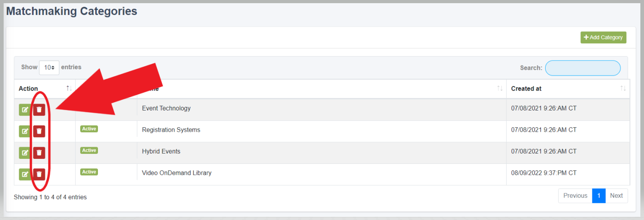Viewport: 644px width, 220px height.
Task: Open the Show entries count dropdown
Action: point(49,67)
